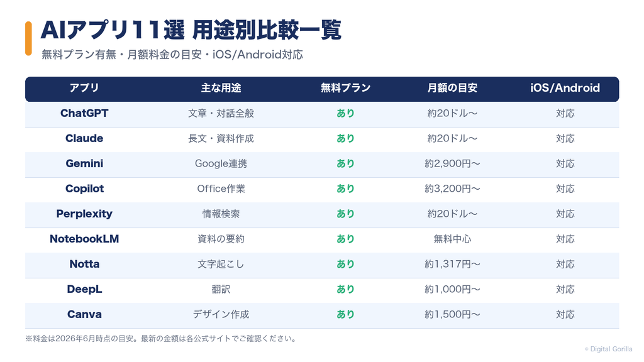Click '対応' in the Claude row
This screenshot has width=644, height=362.
565,138
